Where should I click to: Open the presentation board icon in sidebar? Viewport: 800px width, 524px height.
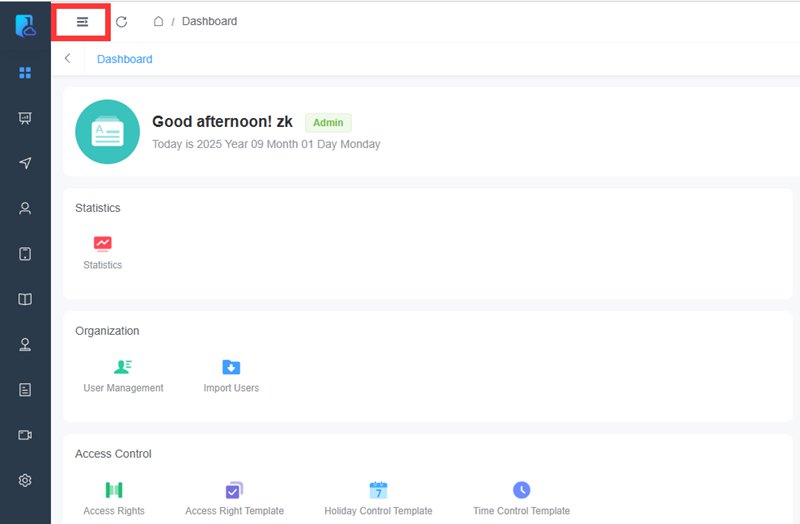[x=25, y=118]
